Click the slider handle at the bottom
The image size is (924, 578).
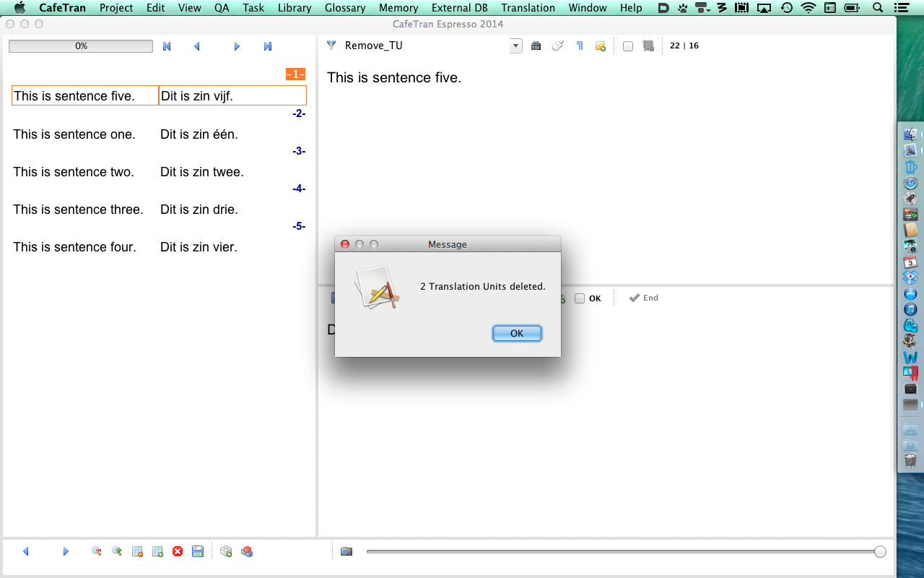click(x=880, y=551)
